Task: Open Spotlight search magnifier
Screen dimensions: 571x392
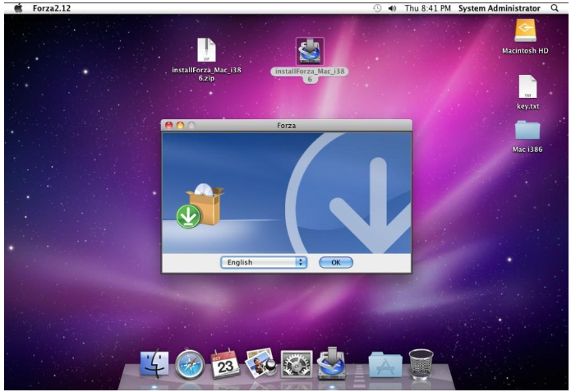Action: point(555,8)
